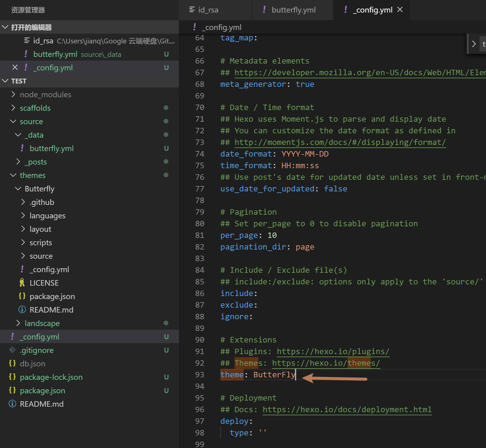Expand the node_modules folder
The width and height of the screenshot is (486, 448).
[89, 94]
